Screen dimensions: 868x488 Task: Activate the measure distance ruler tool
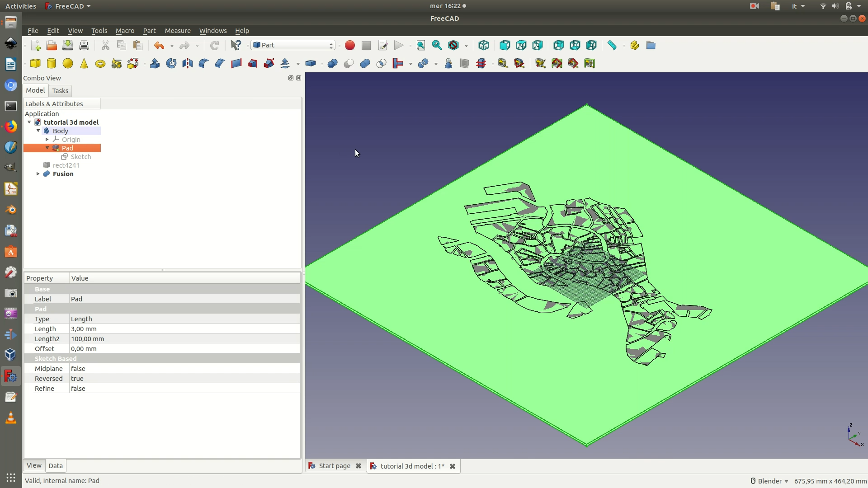point(612,45)
